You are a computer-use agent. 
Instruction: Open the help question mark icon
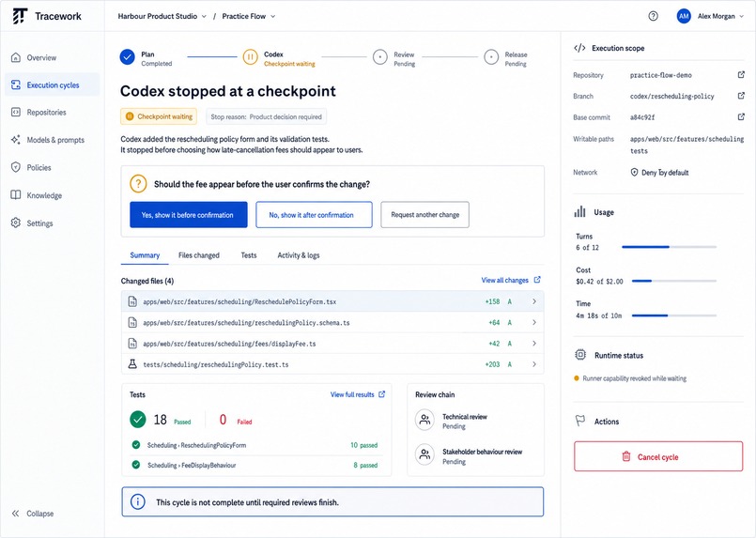pos(653,16)
